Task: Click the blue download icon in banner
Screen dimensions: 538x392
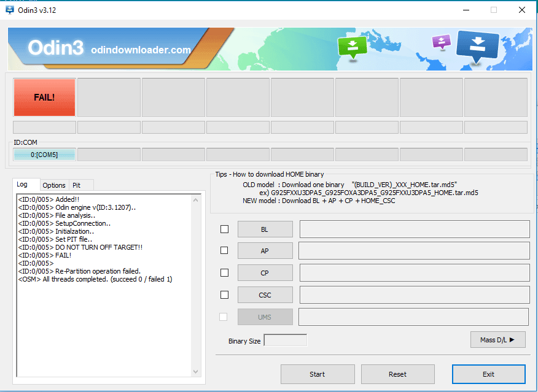Action: tap(477, 46)
